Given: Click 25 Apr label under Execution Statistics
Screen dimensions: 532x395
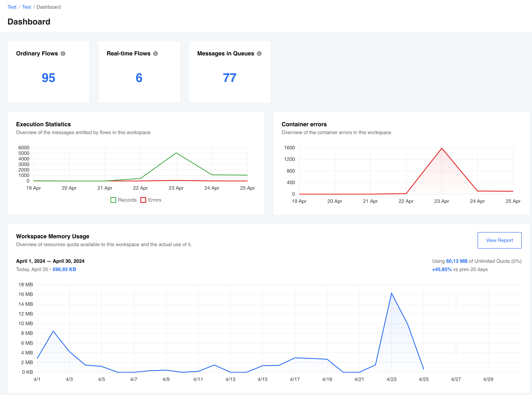Looking at the screenshot, I should 247,188.
